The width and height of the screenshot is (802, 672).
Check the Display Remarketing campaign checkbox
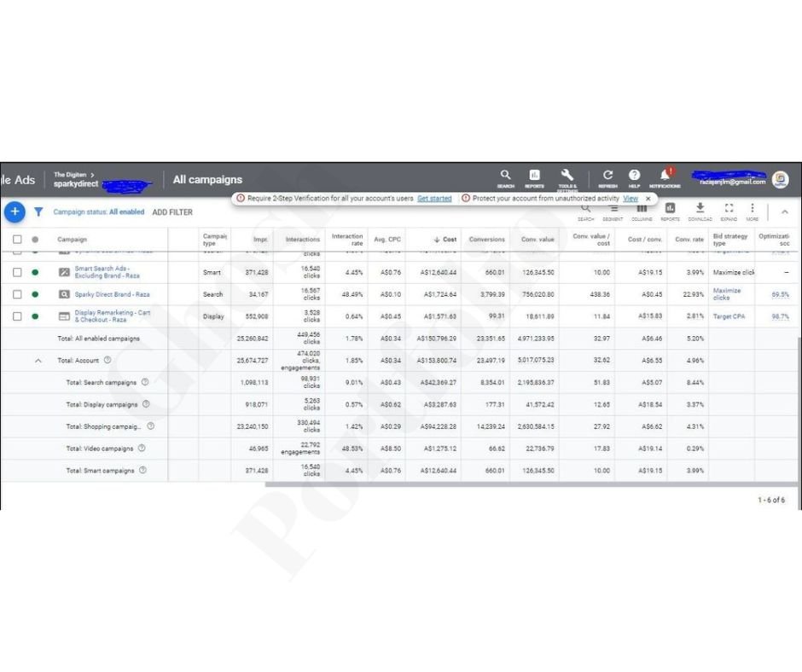pyautogui.click(x=17, y=316)
